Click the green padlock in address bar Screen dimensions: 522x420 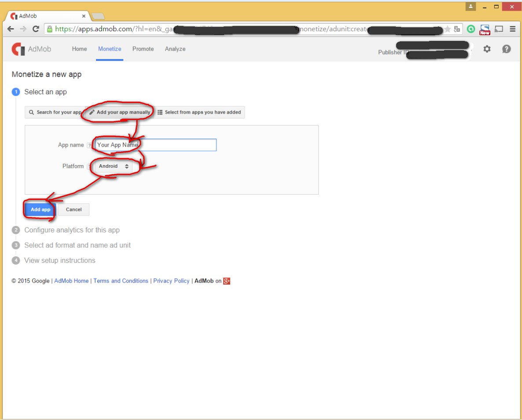pyautogui.click(x=50, y=29)
